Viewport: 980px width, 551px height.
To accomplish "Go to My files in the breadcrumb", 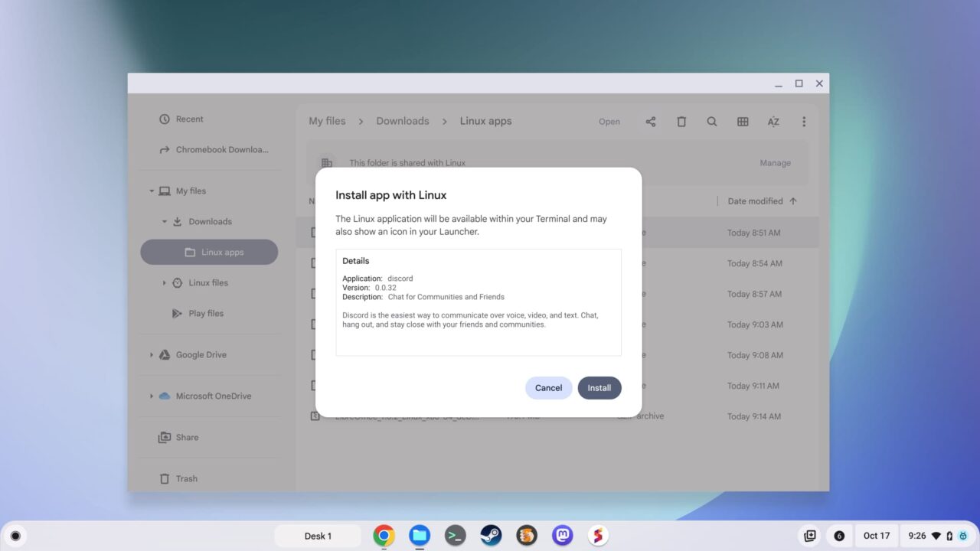I will pos(327,121).
